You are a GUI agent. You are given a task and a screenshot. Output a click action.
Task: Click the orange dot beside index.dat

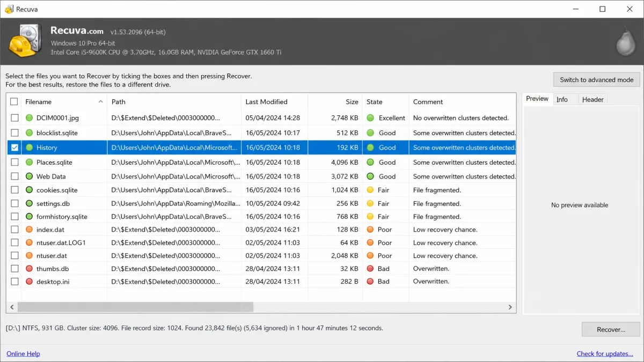pyautogui.click(x=29, y=230)
